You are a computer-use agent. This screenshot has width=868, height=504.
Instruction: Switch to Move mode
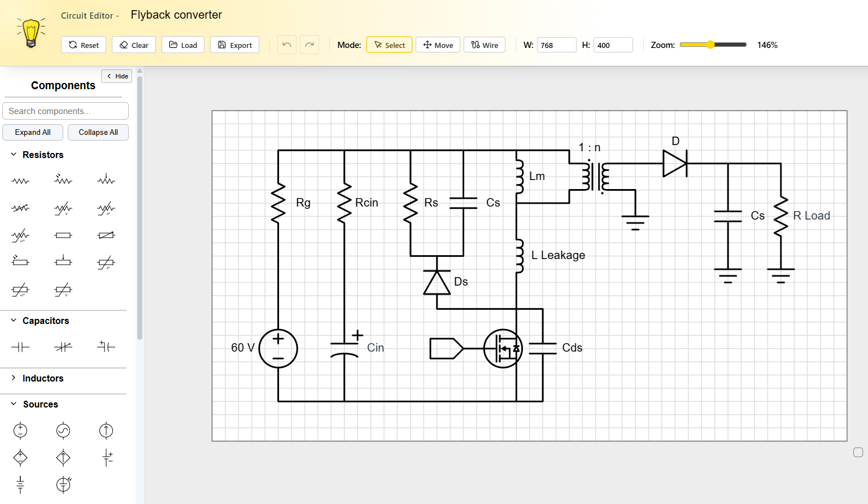pos(438,45)
